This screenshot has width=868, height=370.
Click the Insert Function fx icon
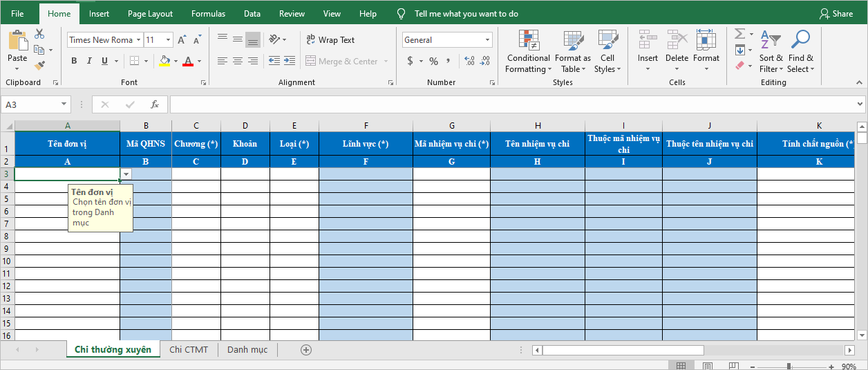click(155, 104)
